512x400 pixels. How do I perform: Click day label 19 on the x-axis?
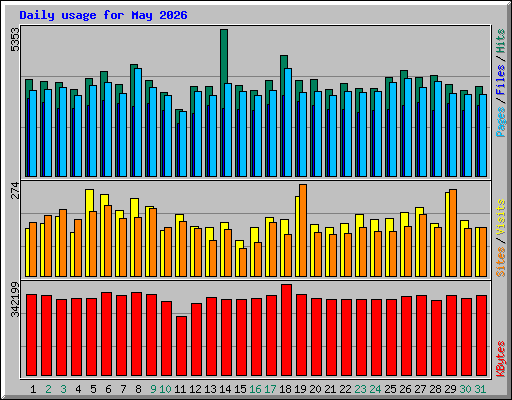tap(300, 389)
